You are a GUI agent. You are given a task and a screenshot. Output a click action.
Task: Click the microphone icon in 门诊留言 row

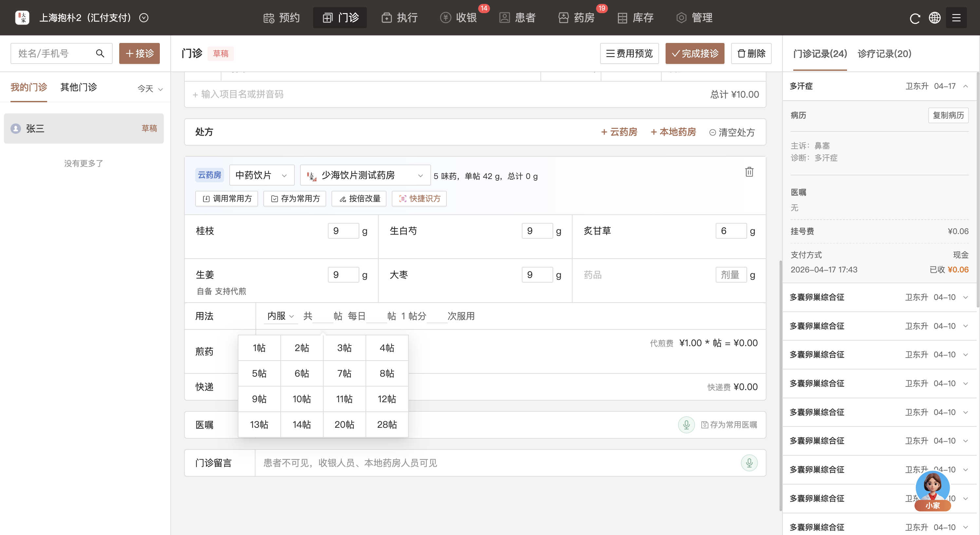749,463
